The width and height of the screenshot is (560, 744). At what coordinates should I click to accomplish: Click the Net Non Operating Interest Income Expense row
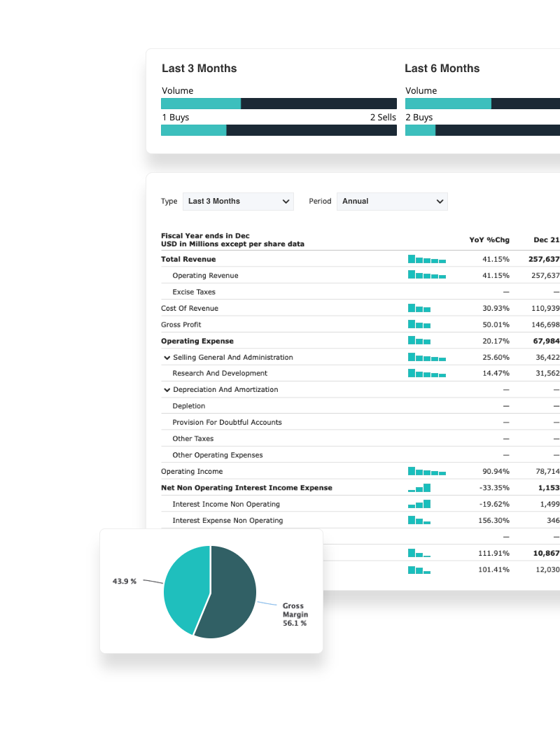[246, 488]
